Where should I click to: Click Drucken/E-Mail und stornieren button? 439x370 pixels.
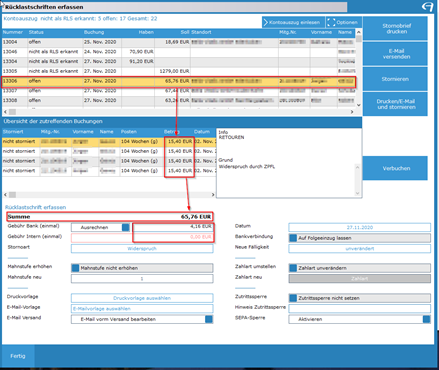(x=395, y=104)
